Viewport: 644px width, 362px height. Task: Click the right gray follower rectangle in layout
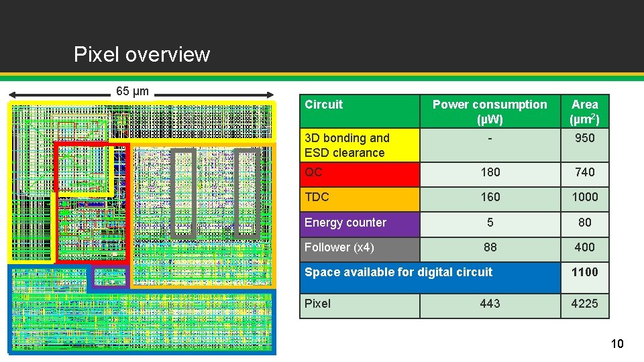coord(248,193)
